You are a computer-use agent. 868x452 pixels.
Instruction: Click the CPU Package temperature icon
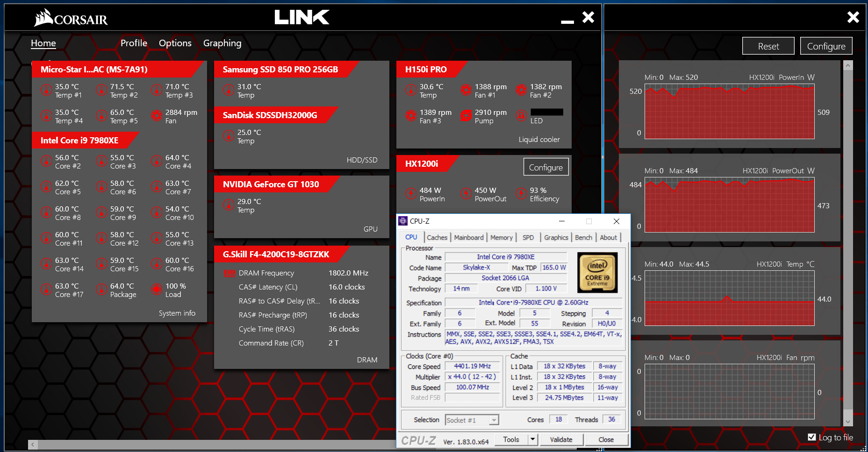coord(101,289)
